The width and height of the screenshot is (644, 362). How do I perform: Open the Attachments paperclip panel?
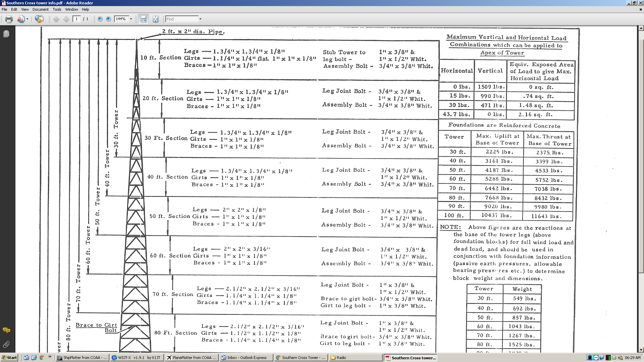[6, 345]
